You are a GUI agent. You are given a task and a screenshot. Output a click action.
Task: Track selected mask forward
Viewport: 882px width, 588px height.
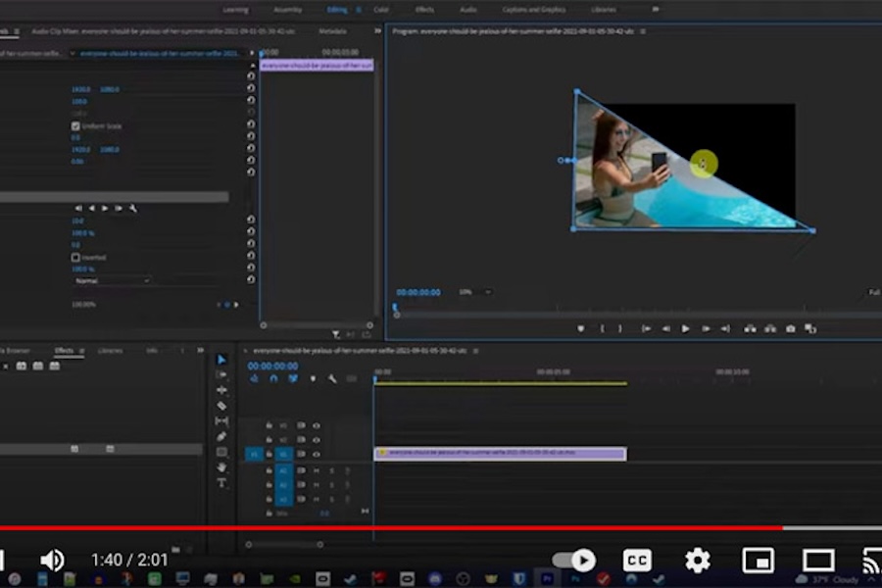[105, 208]
